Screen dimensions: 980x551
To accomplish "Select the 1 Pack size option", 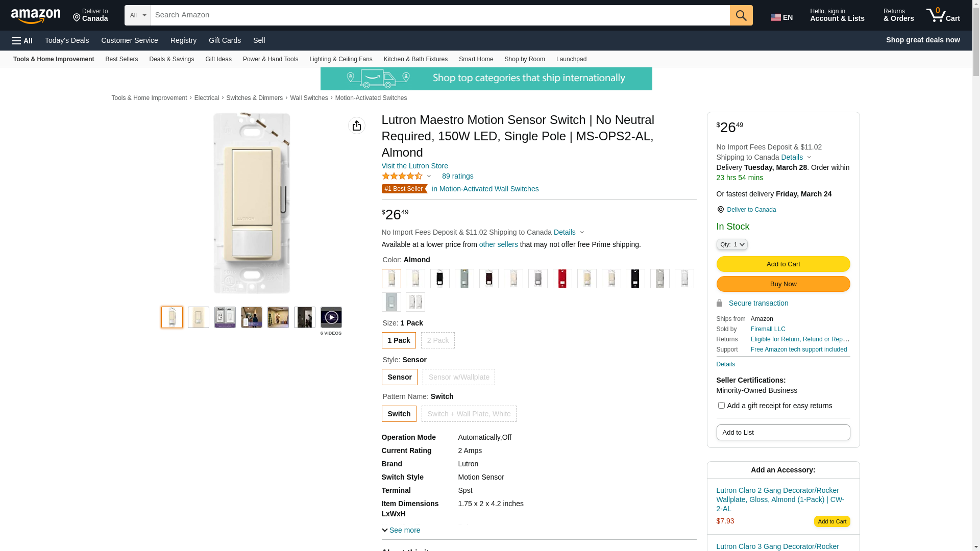I will click(398, 340).
